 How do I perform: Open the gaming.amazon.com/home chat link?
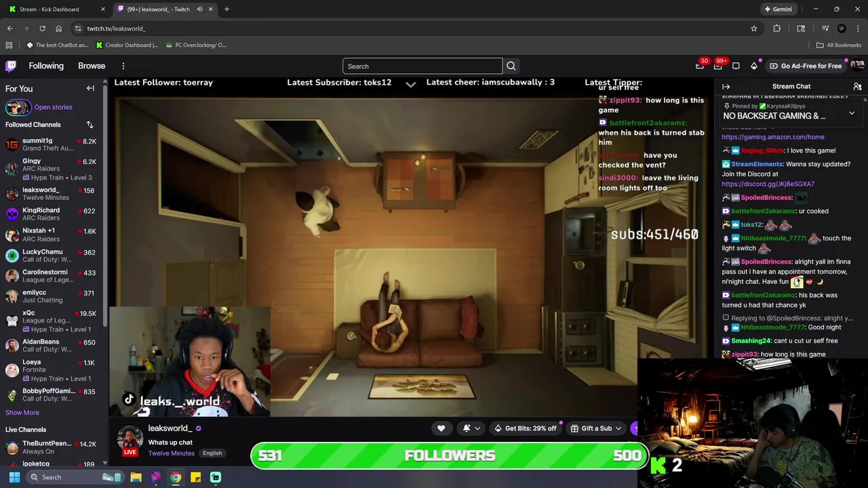pyautogui.click(x=773, y=137)
